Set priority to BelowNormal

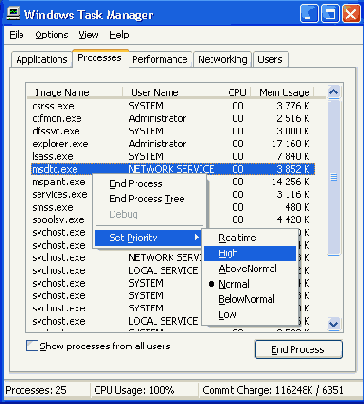pos(250,299)
